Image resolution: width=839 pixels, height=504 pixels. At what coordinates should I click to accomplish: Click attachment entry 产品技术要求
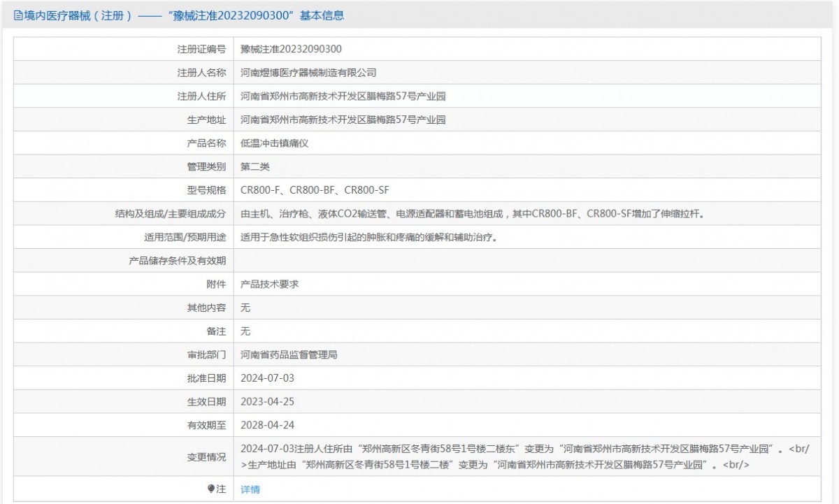(269, 285)
